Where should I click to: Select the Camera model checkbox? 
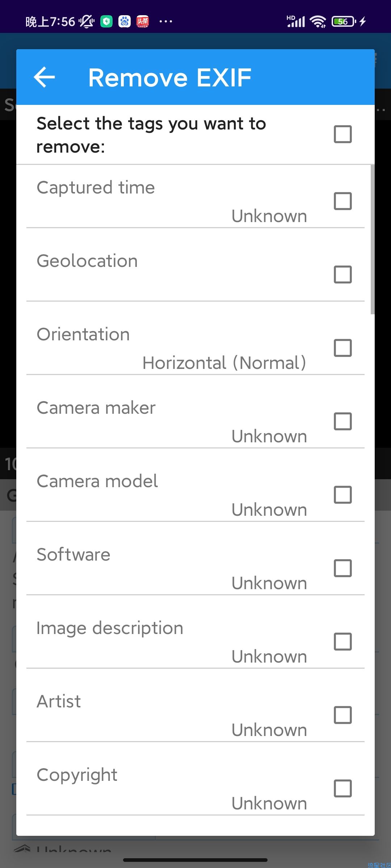343,495
